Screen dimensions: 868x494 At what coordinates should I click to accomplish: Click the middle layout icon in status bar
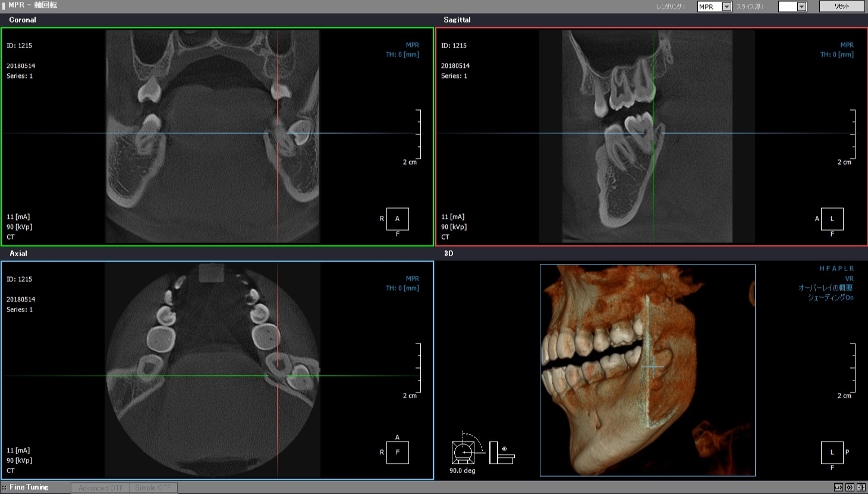click(x=850, y=487)
